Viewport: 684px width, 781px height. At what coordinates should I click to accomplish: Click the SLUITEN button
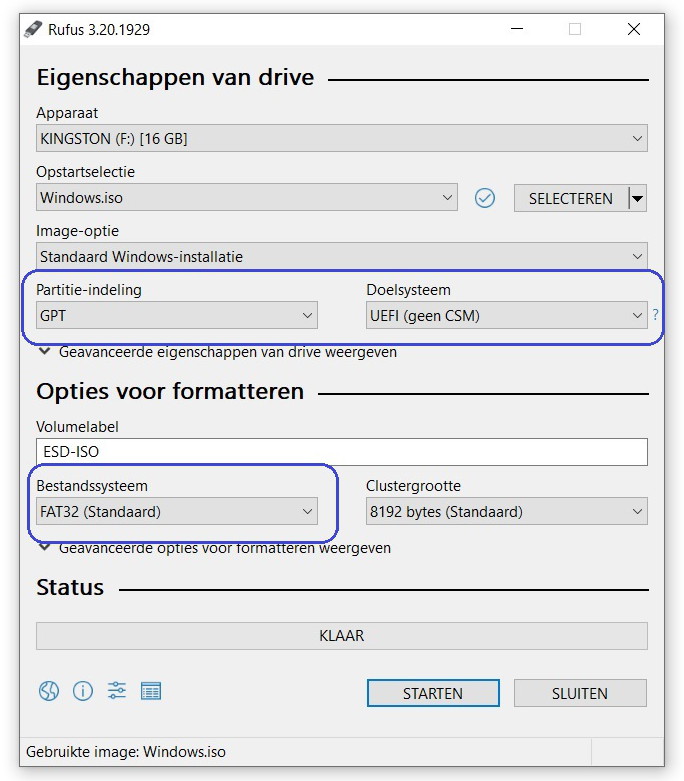(580, 693)
